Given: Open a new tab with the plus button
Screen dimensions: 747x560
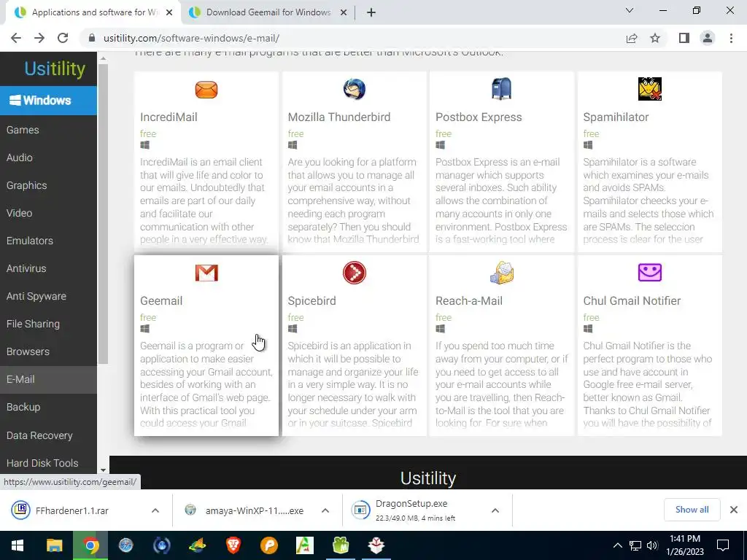Looking at the screenshot, I should click(371, 13).
